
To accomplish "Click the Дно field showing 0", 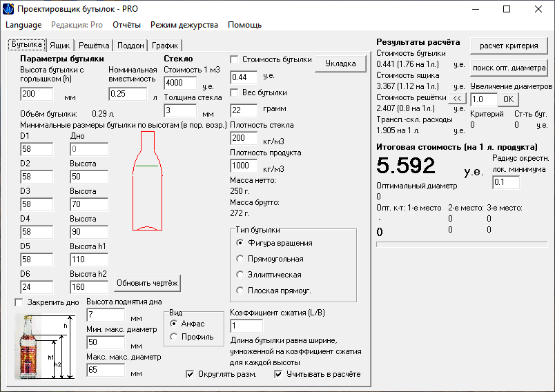I will [x=89, y=149].
